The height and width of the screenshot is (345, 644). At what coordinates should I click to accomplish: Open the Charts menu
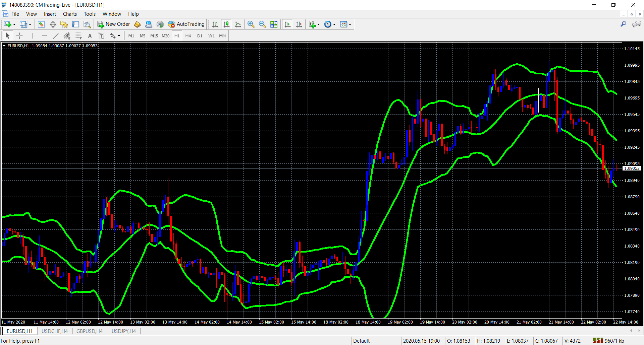pos(70,14)
